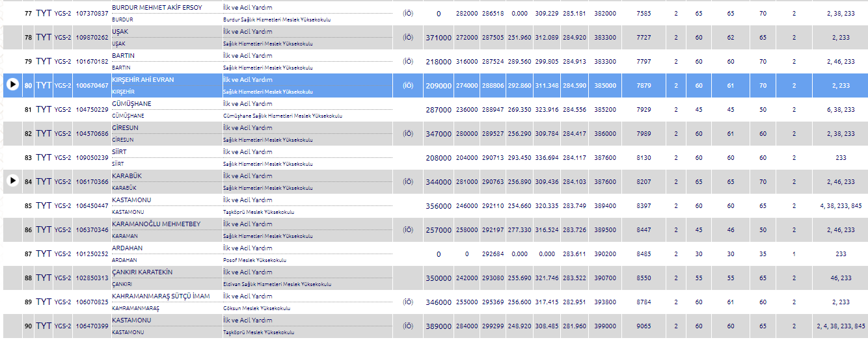Image resolution: width=868 pixels, height=340 pixels.
Task: Click Burdur Sağlık Hizmetleri Meslek Yüksekokulu
Action: [x=277, y=20]
